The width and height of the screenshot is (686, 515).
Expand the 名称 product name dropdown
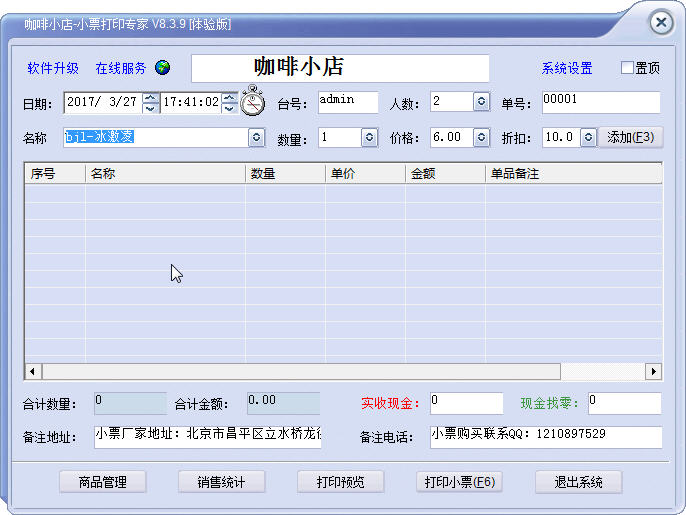256,137
